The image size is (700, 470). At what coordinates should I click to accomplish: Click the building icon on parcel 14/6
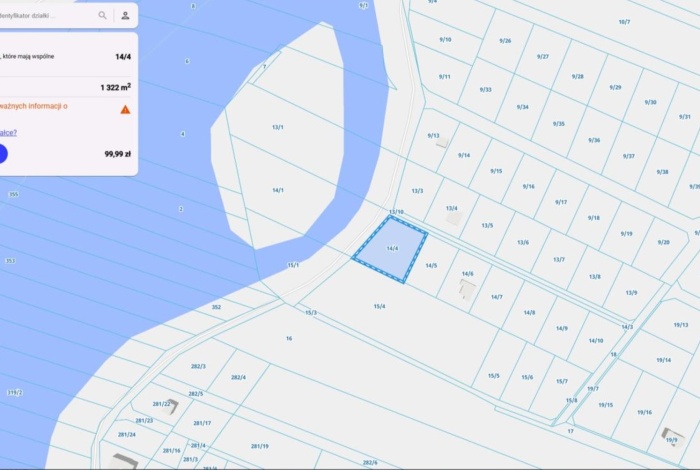click(467, 289)
